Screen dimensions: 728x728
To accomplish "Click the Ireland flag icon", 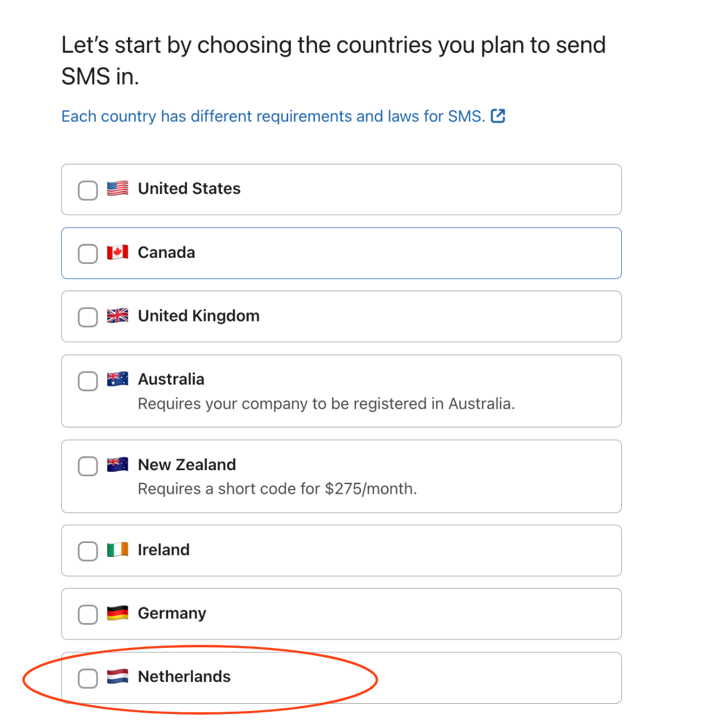I will click(118, 550).
